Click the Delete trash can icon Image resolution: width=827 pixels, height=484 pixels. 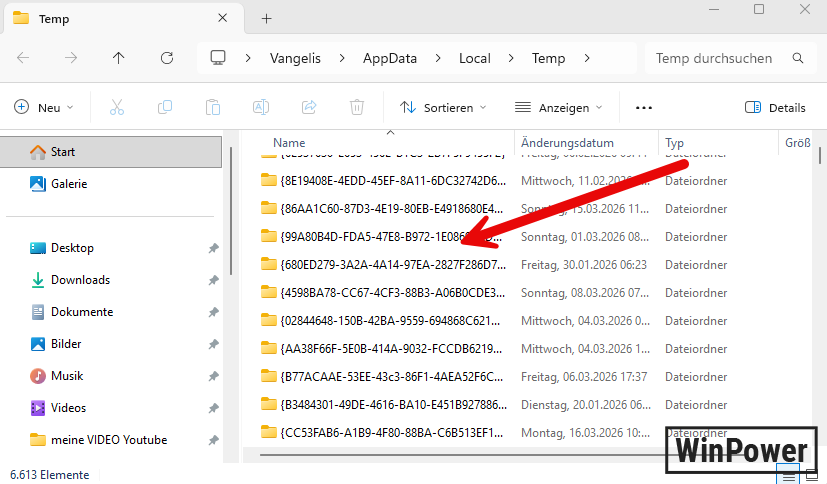click(357, 108)
